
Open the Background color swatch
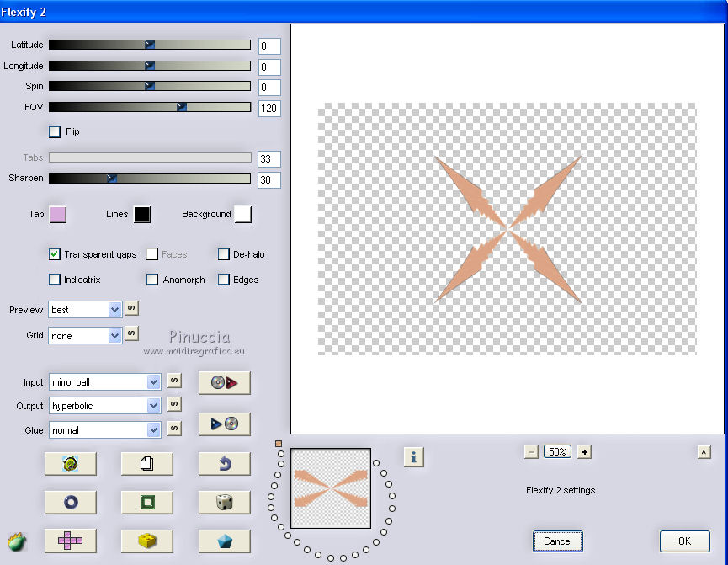(x=243, y=214)
